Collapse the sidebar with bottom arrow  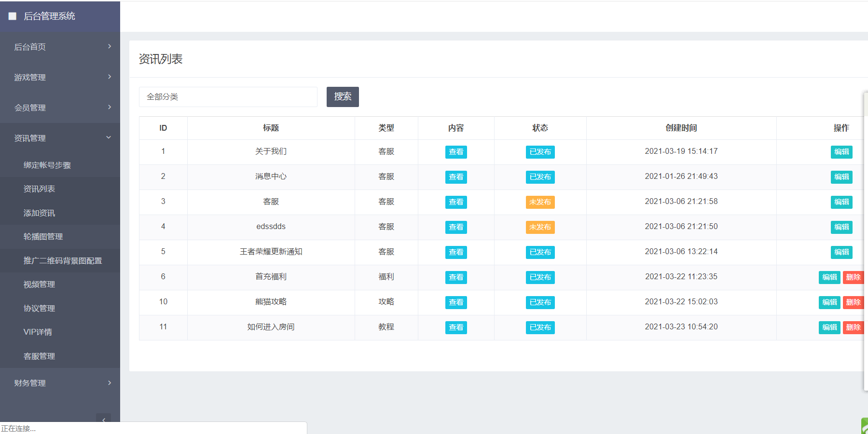[103, 419]
